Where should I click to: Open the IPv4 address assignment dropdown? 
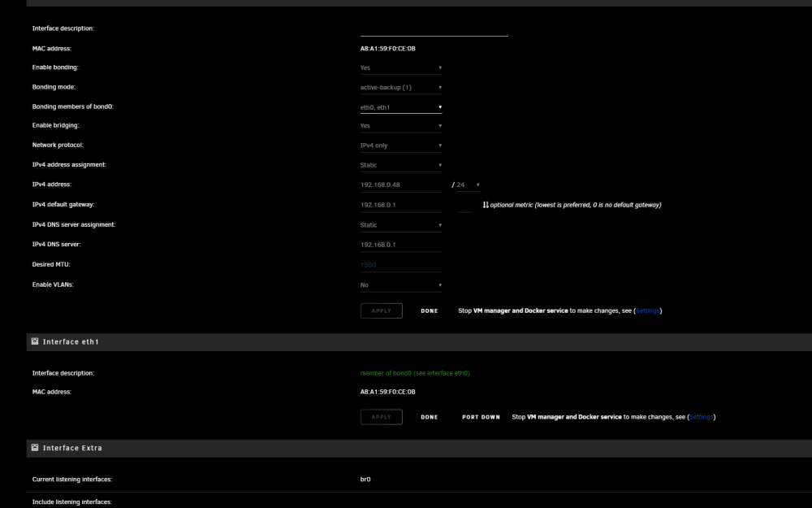pyautogui.click(x=401, y=165)
